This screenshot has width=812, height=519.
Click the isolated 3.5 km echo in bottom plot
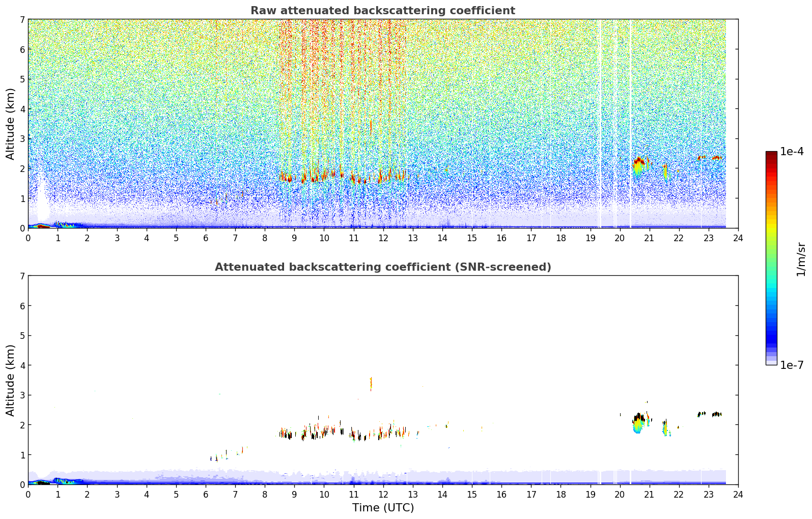point(371,384)
